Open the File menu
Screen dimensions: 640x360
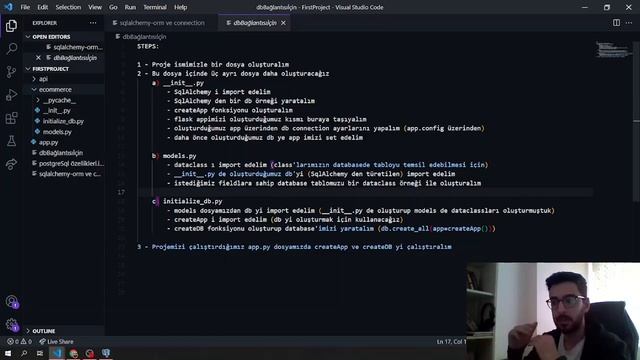pyautogui.click(x=25, y=7)
